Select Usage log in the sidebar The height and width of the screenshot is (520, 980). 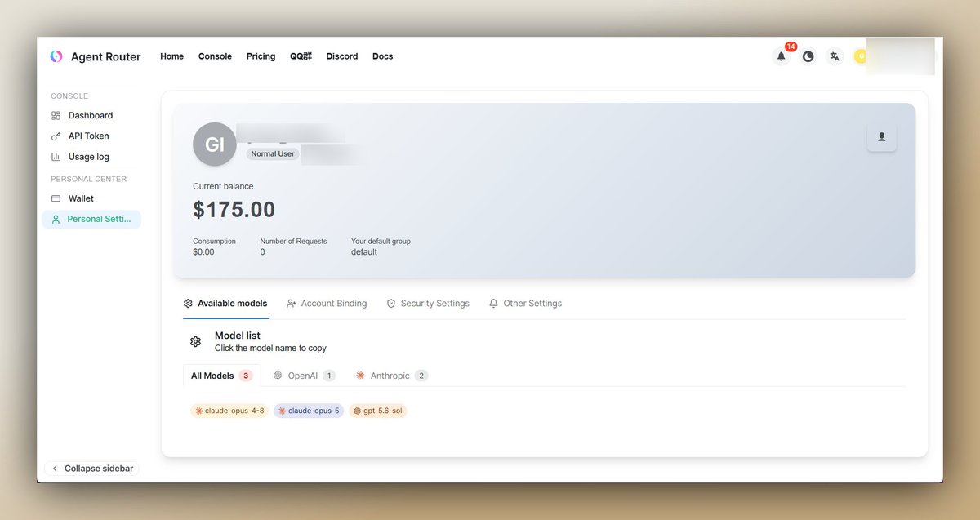91,157
